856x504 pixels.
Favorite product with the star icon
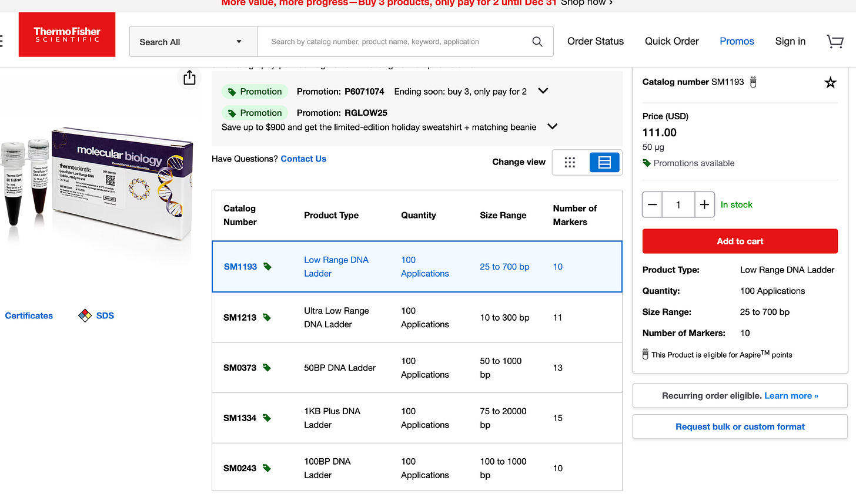(830, 83)
